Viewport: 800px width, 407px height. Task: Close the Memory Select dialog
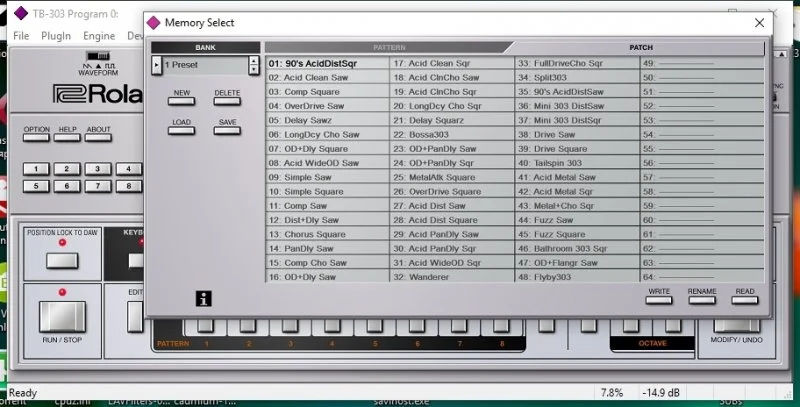759,23
